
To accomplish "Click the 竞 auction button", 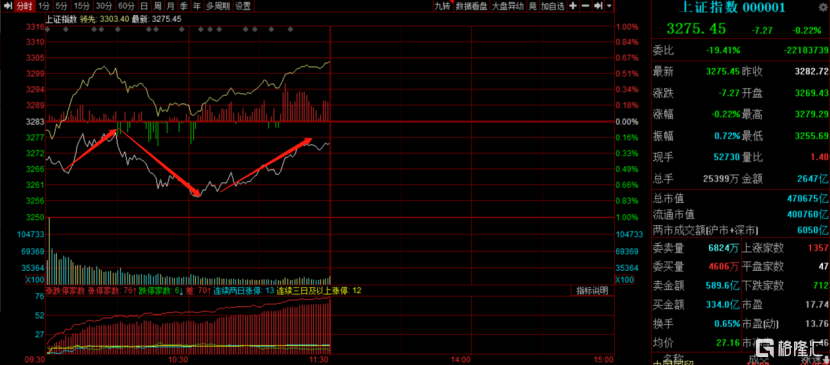I will pyautogui.click(x=532, y=6).
